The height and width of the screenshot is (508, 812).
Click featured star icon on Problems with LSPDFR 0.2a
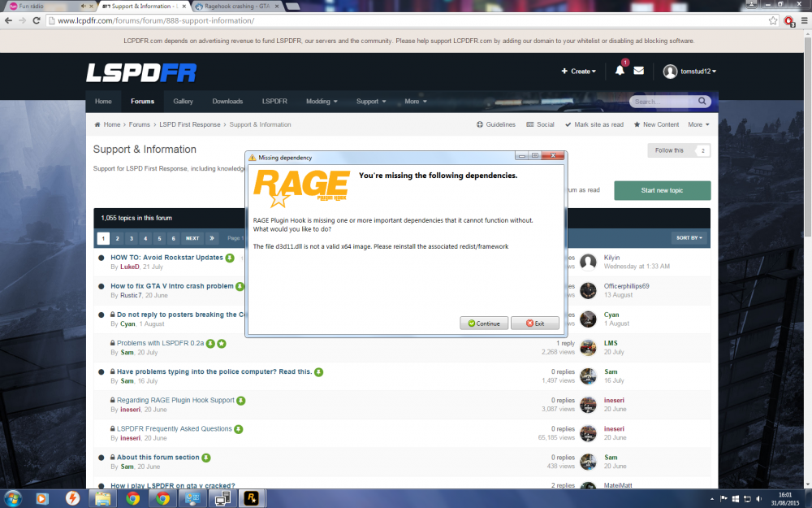[x=222, y=343]
